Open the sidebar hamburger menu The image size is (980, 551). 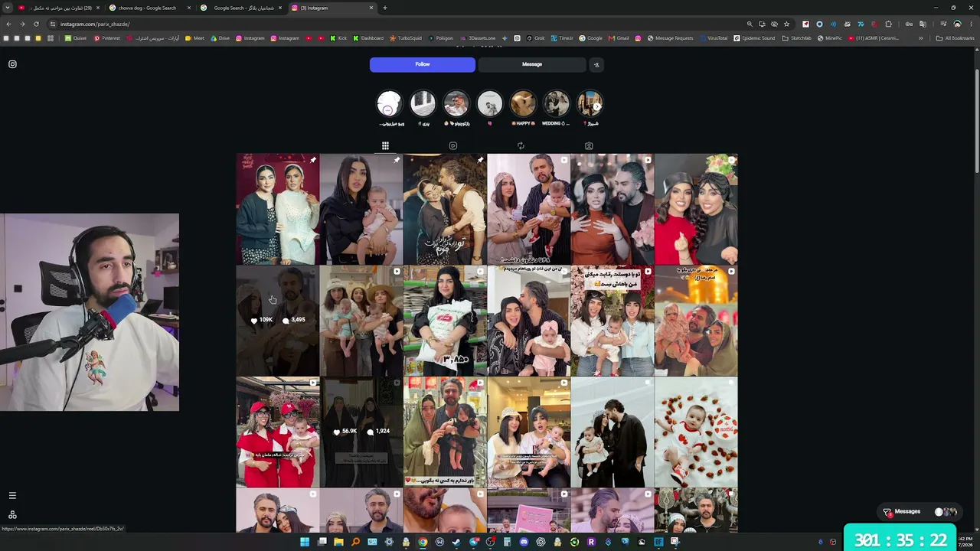click(x=12, y=496)
